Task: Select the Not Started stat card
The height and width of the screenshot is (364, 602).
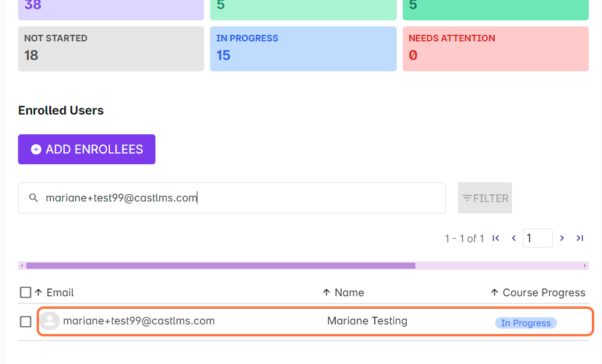Action: click(x=110, y=49)
